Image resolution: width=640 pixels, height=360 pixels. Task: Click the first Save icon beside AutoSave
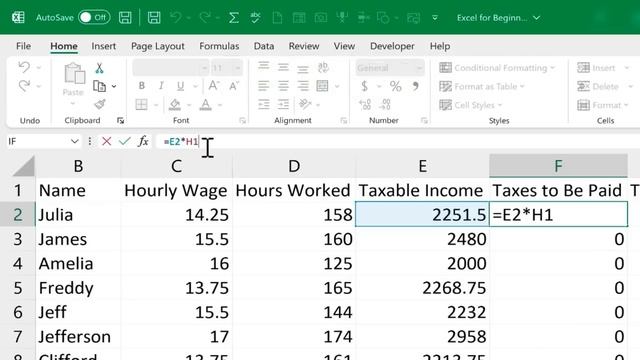click(x=125, y=18)
